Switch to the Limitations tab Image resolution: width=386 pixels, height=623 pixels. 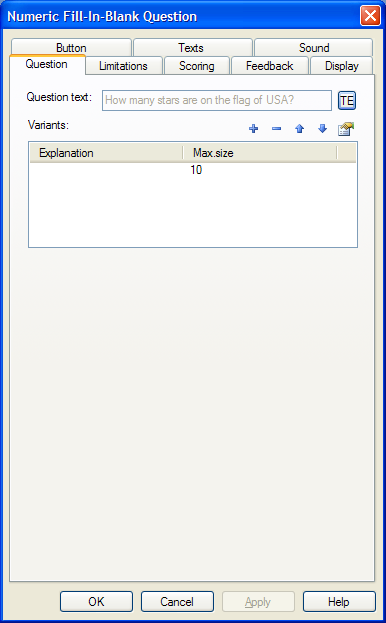124,66
